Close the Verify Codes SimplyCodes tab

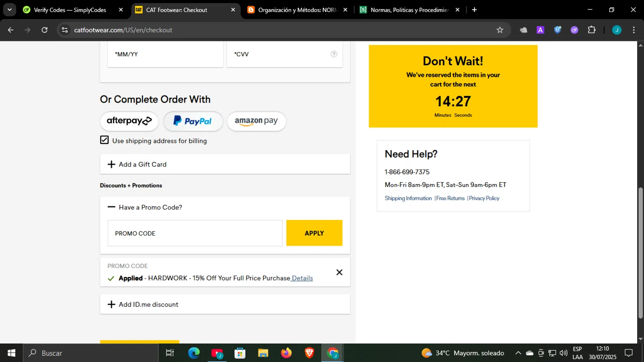click(121, 10)
